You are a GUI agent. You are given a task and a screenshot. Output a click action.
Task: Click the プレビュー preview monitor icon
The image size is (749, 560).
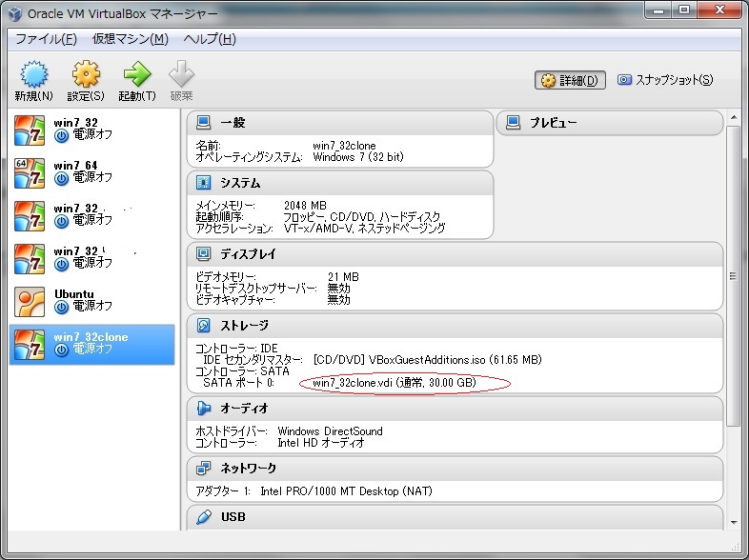[x=513, y=123]
